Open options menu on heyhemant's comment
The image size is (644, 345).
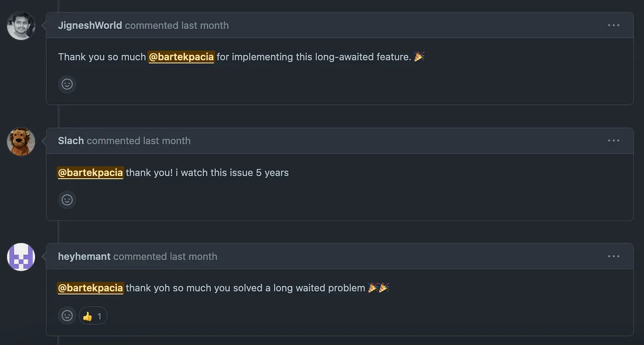pos(614,256)
